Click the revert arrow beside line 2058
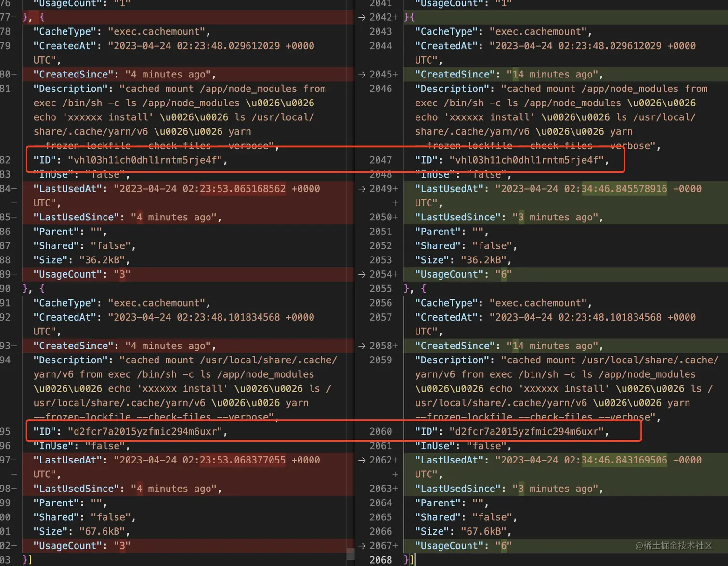The height and width of the screenshot is (566, 728). 362,346
